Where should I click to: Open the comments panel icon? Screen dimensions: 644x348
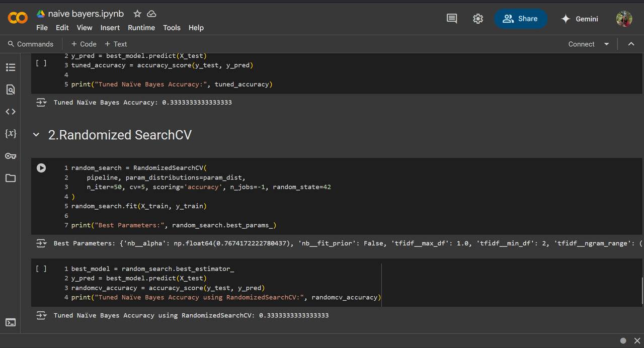click(452, 19)
